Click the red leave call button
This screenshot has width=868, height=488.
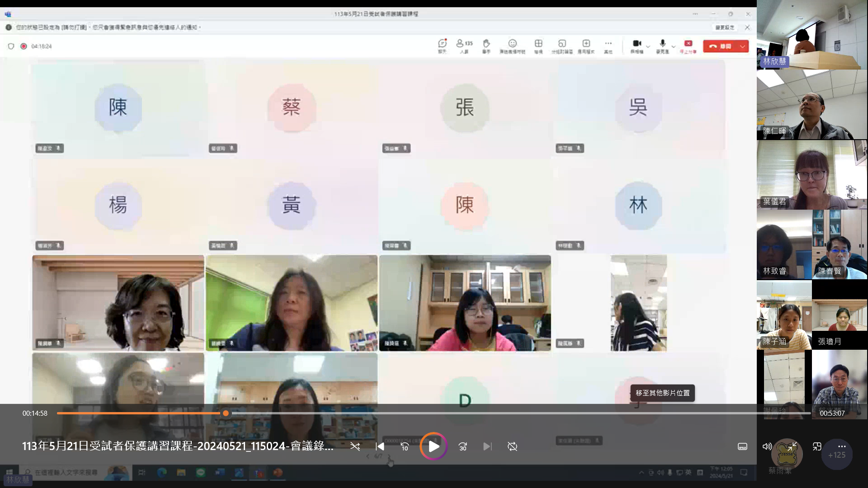tap(720, 46)
